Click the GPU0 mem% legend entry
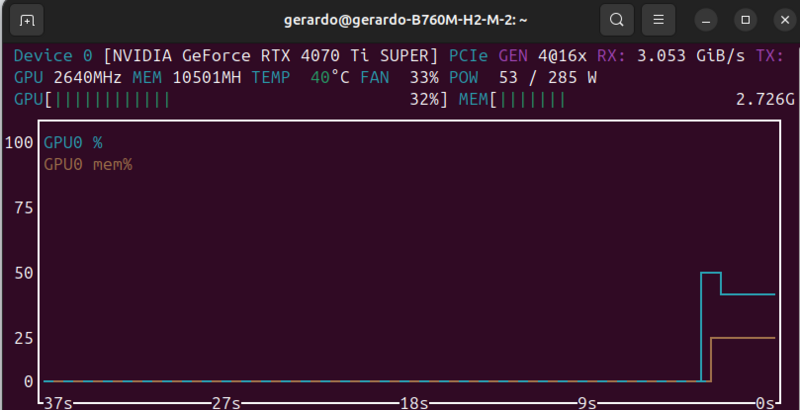The image size is (800, 410). click(88, 164)
